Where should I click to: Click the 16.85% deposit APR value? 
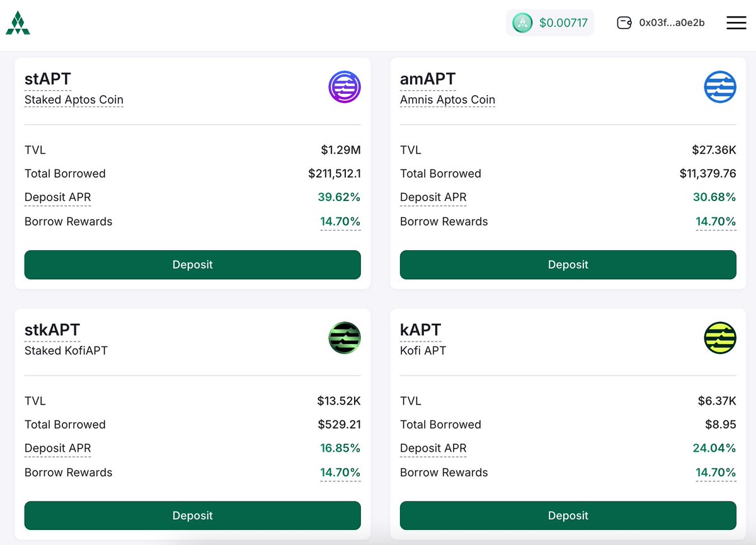click(x=340, y=448)
